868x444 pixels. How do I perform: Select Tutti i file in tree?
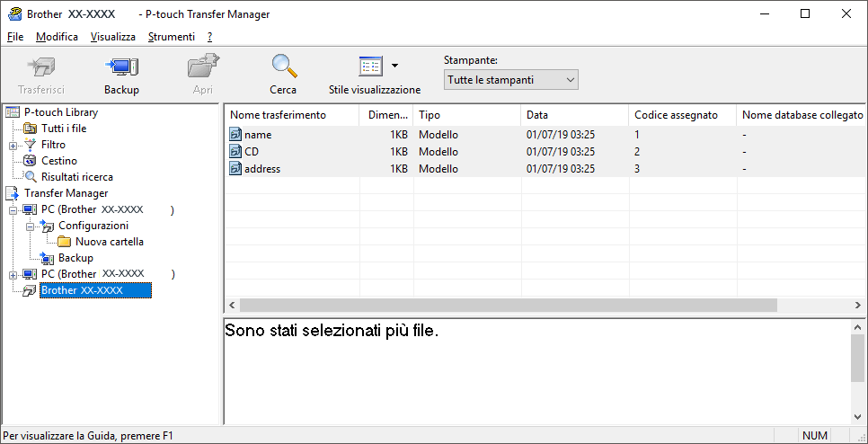pos(64,129)
